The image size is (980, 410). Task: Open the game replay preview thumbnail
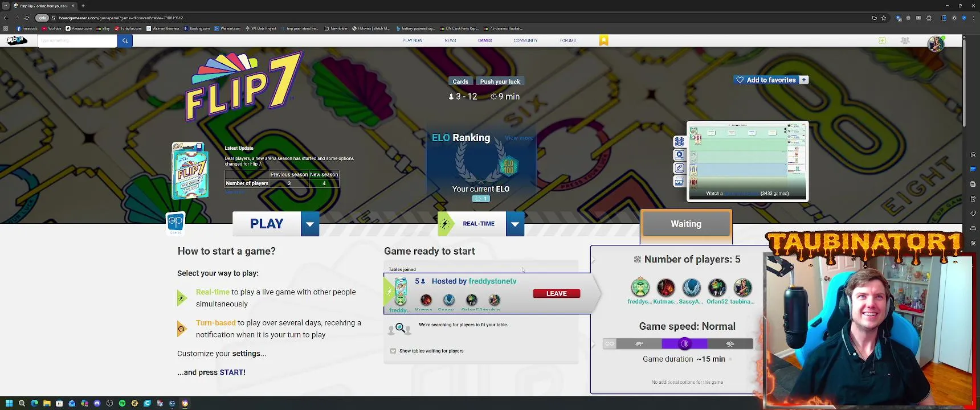pyautogui.click(x=748, y=161)
